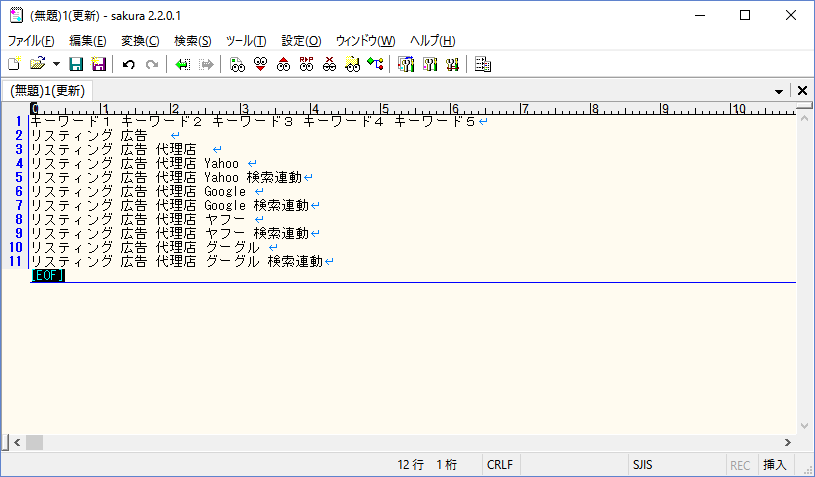
Task: Open the Search dialog binoculars icon
Action: pos(237,64)
